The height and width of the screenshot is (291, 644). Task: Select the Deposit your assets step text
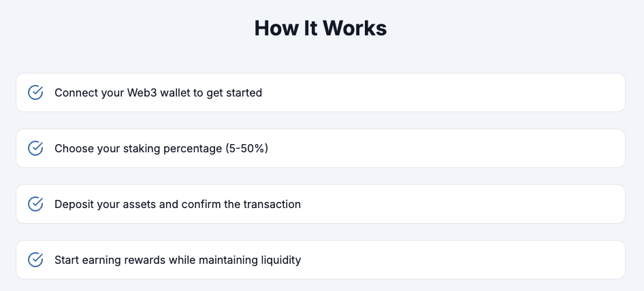pyautogui.click(x=177, y=204)
